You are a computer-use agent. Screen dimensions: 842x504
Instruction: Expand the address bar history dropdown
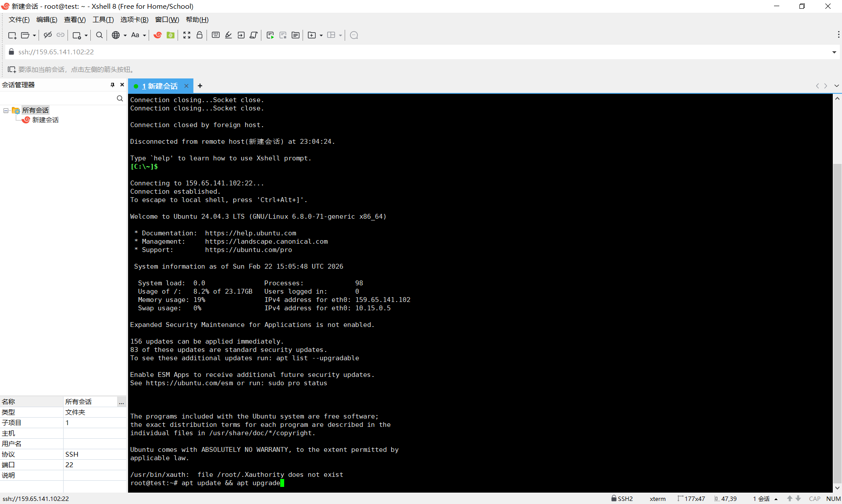834,52
